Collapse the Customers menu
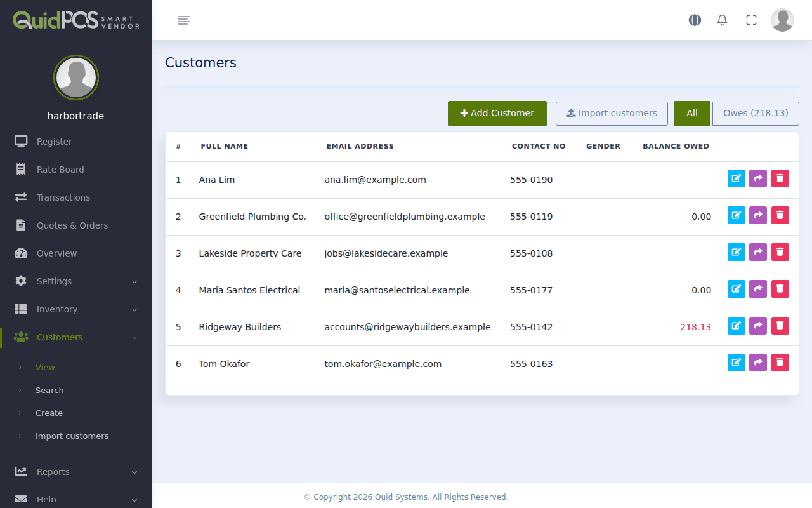Viewport: 812px width, 508px height. (x=76, y=337)
